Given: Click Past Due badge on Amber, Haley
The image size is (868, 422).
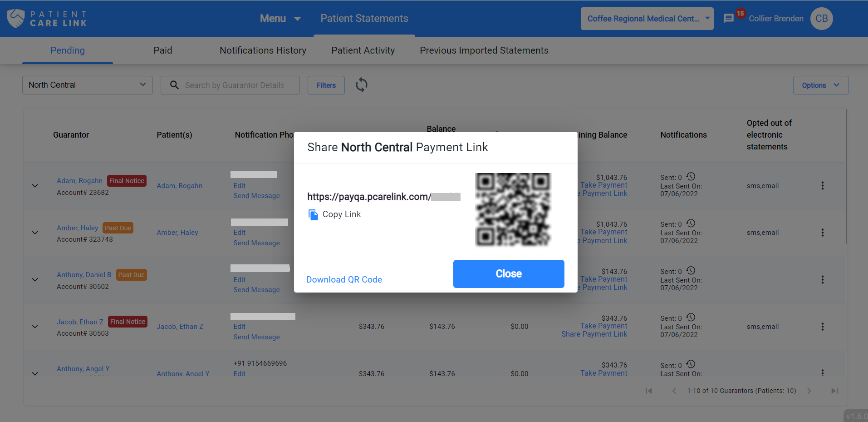Looking at the screenshot, I should point(118,228).
